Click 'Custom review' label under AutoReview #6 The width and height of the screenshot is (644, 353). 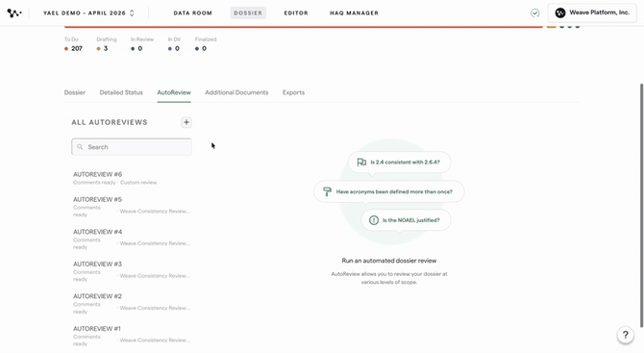coord(138,183)
